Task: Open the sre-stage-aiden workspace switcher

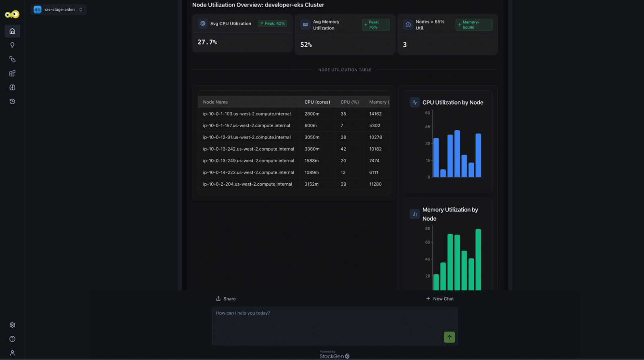Action: pyautogui.click(x=58, y=10)
